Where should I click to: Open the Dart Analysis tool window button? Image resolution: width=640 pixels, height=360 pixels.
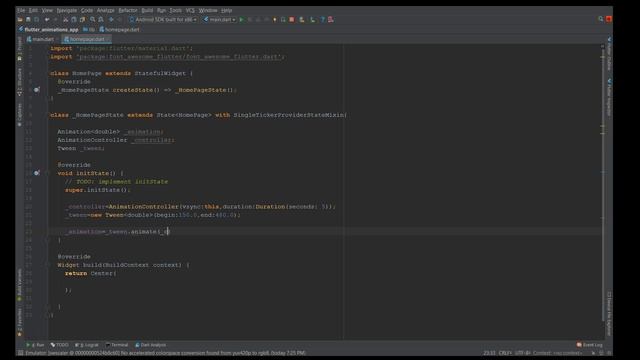coord(151,345)
